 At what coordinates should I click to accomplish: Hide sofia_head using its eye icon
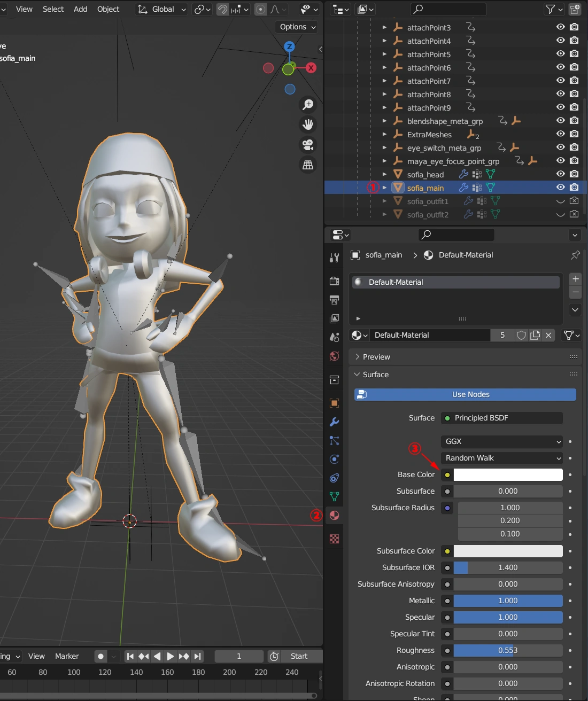pyautogui.click(x=560, y=174)
